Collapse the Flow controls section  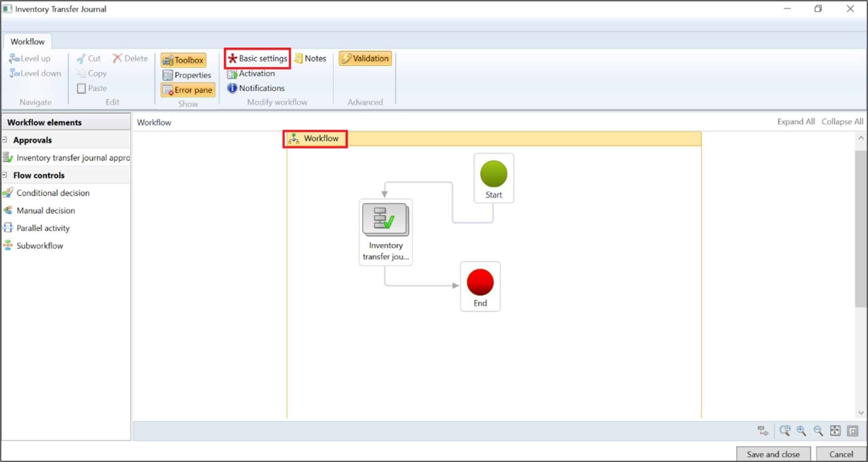point(5,175)
